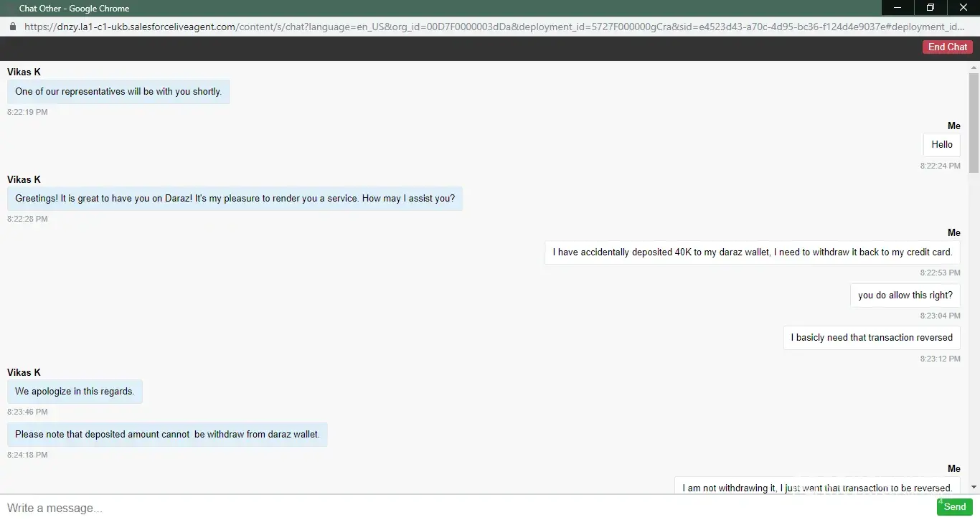Image resolution: width=980 pixels, height=520 pixels.
Task: Click the 'you do allow this right?' message
Action: [905, 296]
